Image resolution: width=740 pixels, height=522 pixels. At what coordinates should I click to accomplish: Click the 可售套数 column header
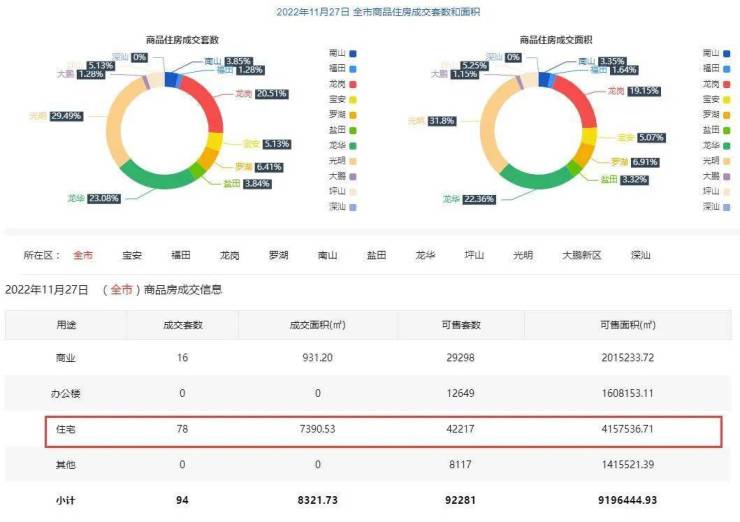pos(461,325)
